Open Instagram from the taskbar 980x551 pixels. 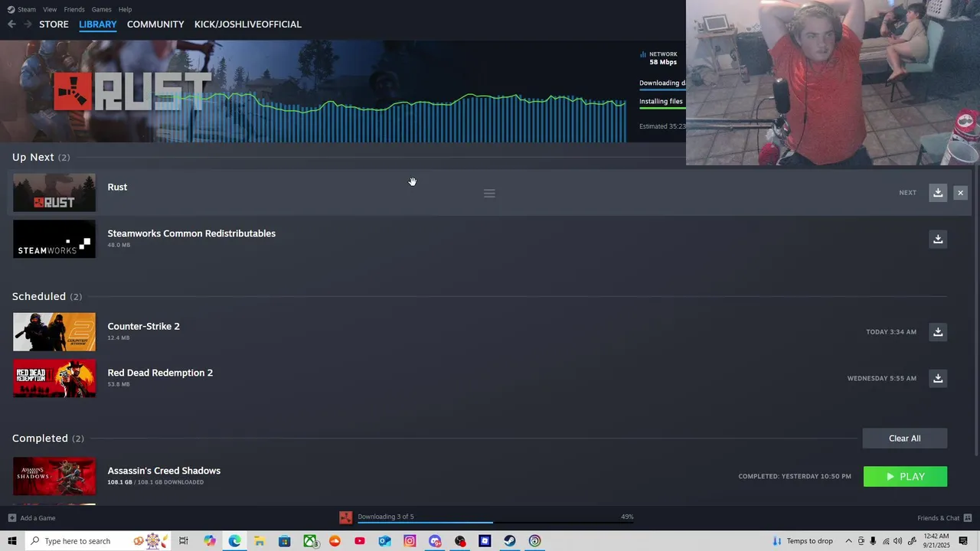coord(410,541)
